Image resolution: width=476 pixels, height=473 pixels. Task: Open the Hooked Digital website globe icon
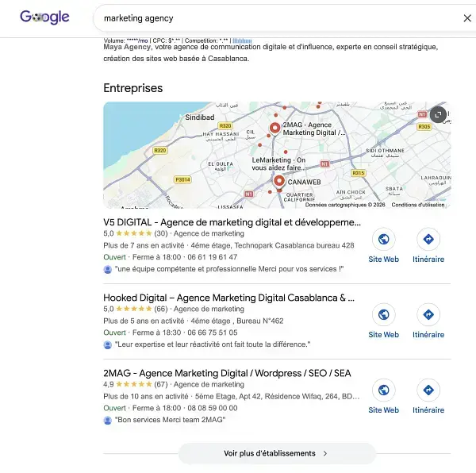coord(384,314)
